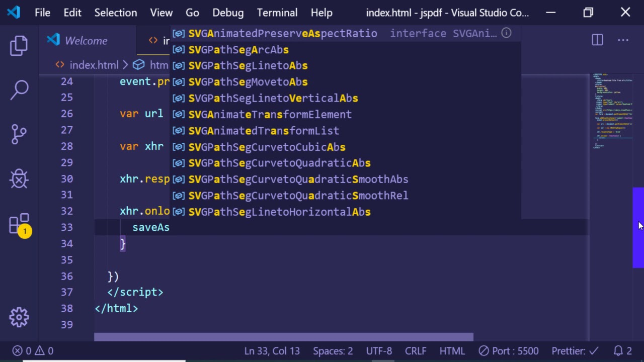644x362 pixels.
Task: Pick the HTML language mode selector
Action: tap(452, 351)
